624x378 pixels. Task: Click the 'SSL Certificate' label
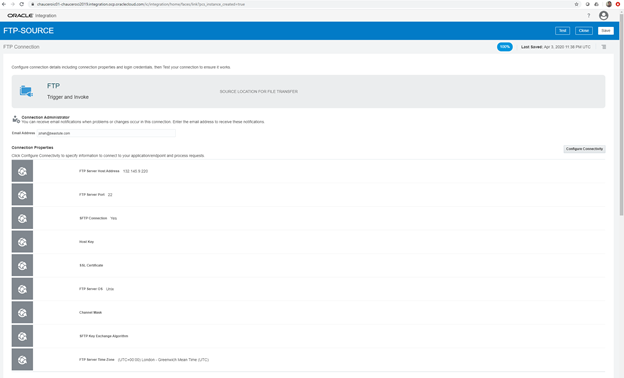91,265
